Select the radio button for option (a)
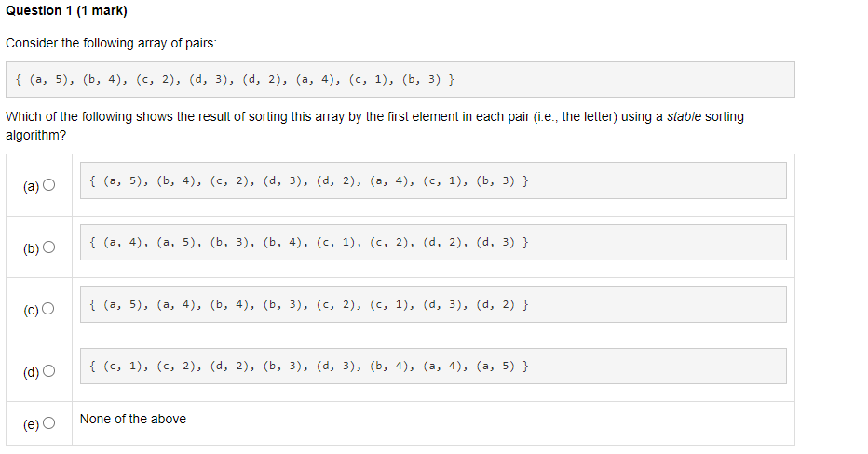 (48, 185)
